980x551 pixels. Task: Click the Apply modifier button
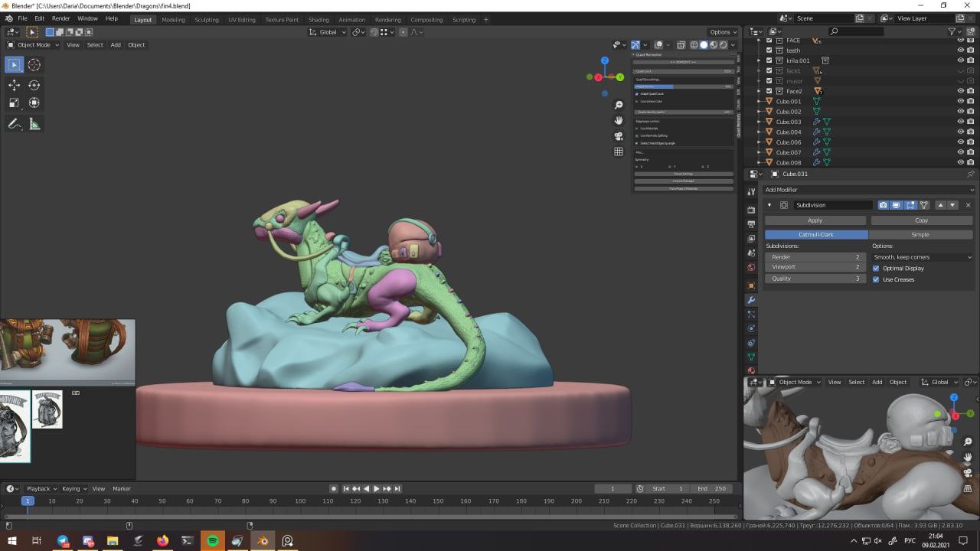click(x=815, y=220)
